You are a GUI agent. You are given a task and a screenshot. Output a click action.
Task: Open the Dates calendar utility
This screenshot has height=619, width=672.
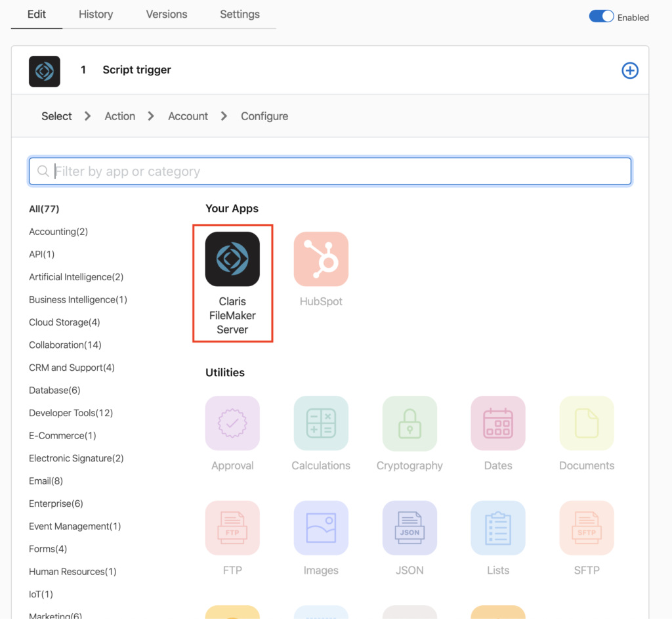coord(498,423)
